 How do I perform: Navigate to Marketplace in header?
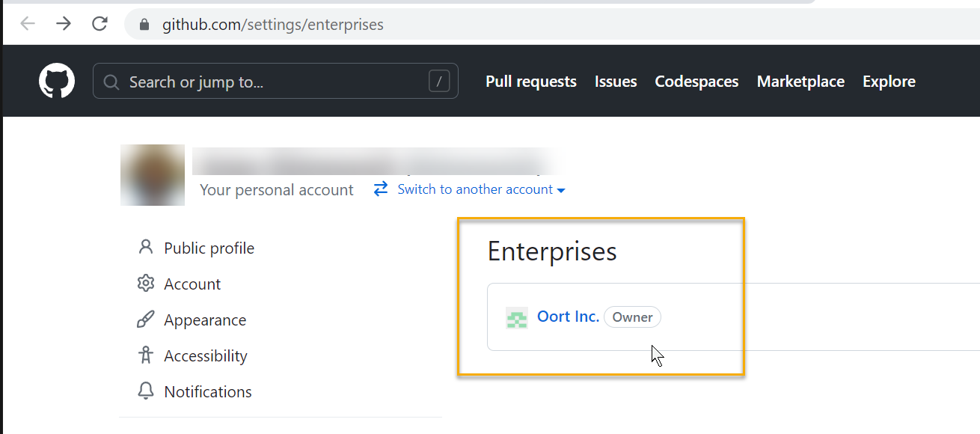coord(800,82)
